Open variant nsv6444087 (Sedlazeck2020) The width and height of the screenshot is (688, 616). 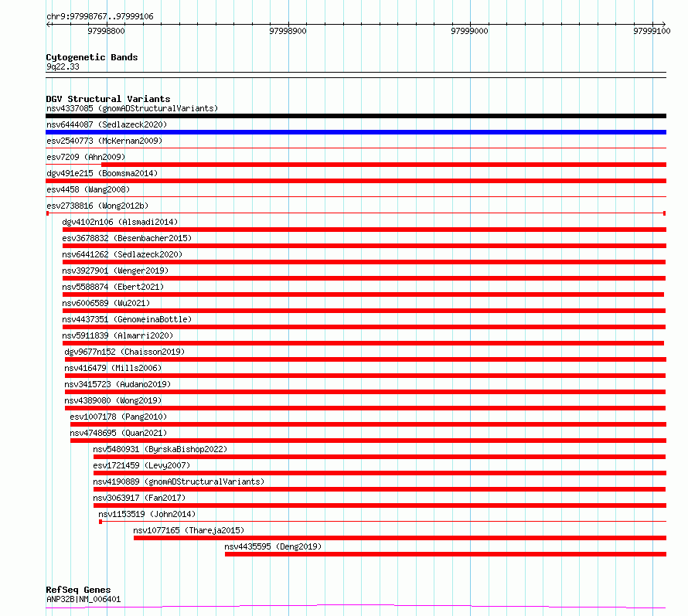coord(107,124)
